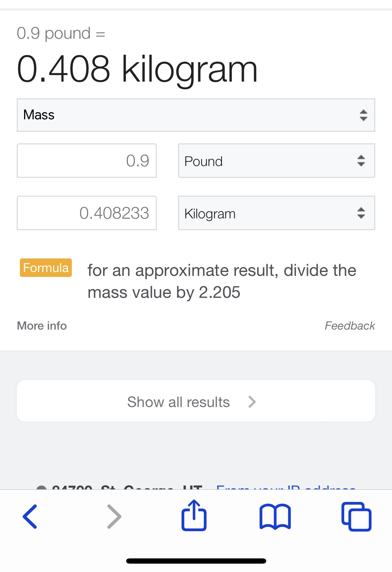Screen dimensions: 392x572
Task: Tap the 0.9 input value field
Action: click(x=87, y=161)
